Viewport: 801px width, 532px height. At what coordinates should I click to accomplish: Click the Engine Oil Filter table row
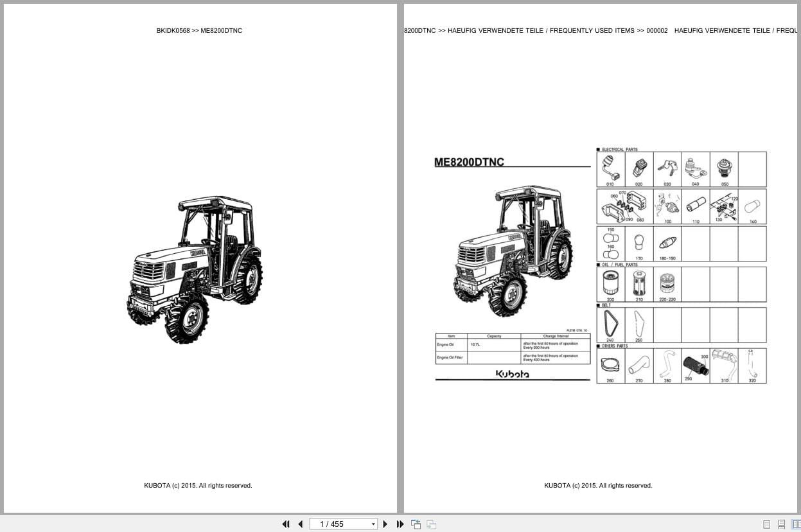point(513,358)
